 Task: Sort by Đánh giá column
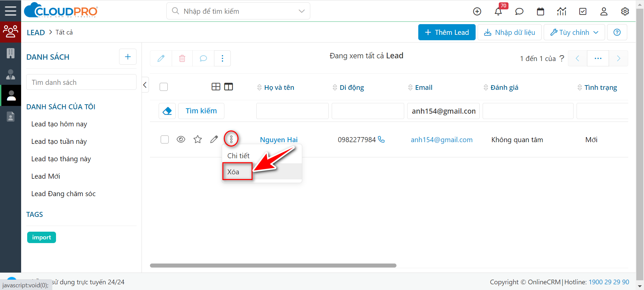[x=501, y=88]
